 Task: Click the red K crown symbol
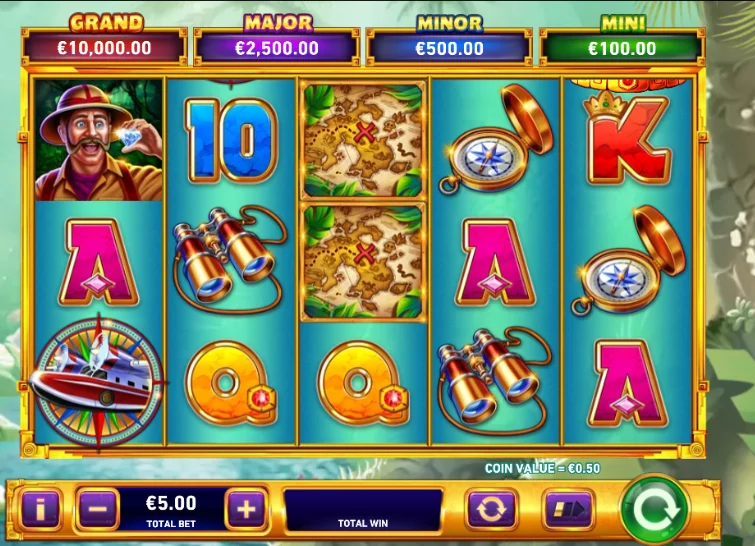[x=627, y=138]
